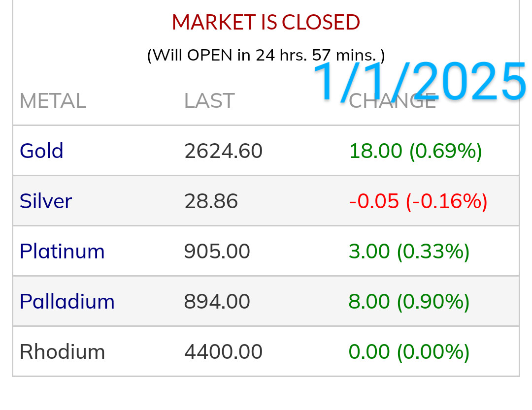Click the Rhodium row label
Image resolution: width=532 pixels, height=410 pixels.
[62, 351]
